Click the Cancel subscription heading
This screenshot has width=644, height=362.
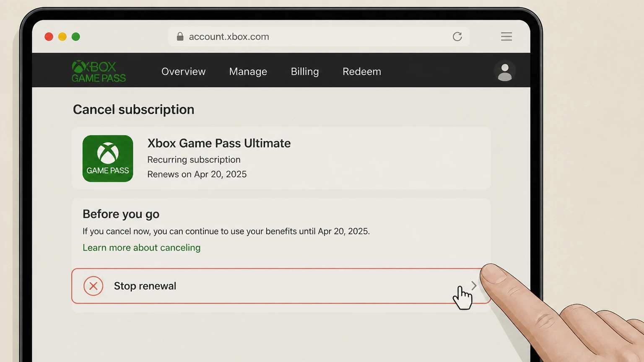coord(134,109)
